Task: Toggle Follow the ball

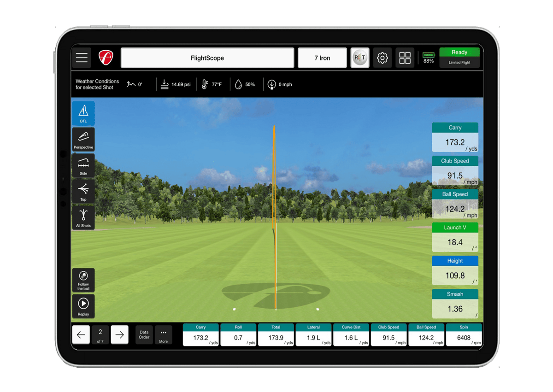Action: [x=83, y=281]
